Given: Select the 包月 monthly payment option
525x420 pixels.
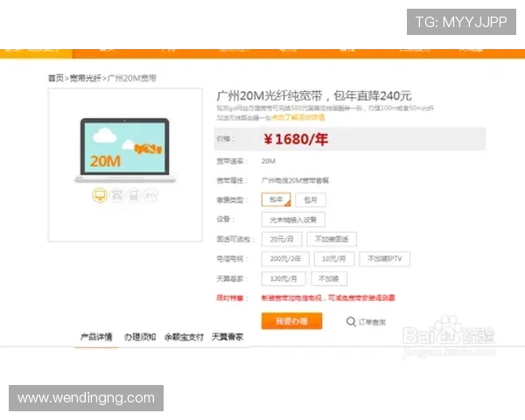Looking at the screenshot, I should click(311, 200).
